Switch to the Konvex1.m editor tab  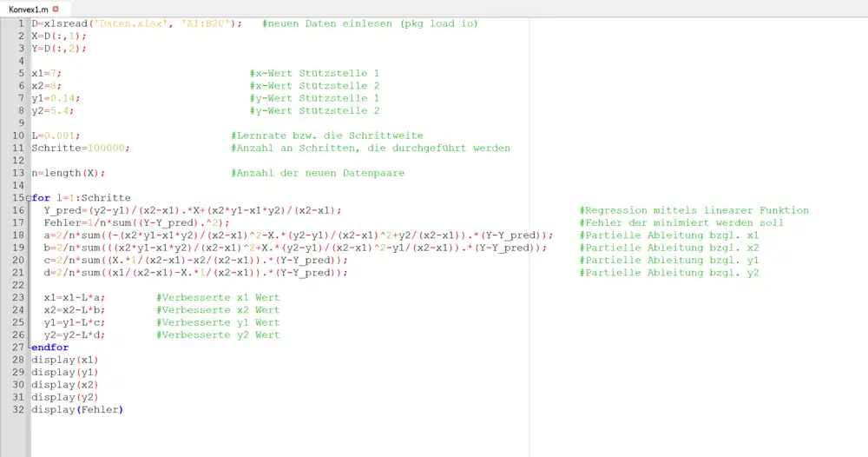(28, 8)
